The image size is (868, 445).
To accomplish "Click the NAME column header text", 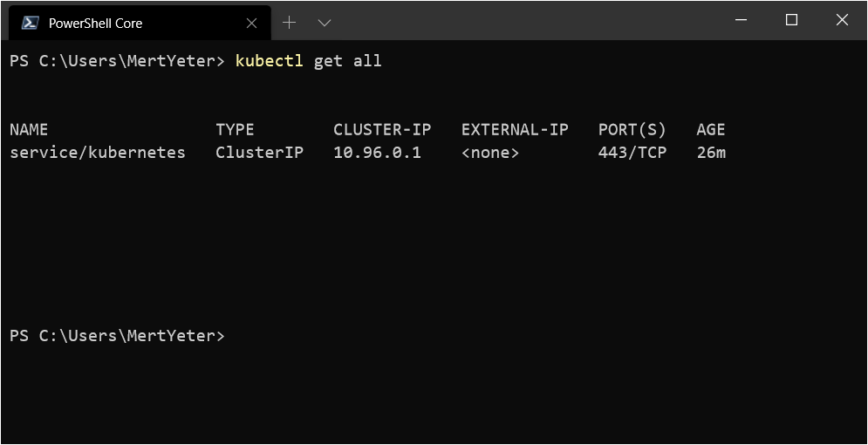I will point(29,129).
